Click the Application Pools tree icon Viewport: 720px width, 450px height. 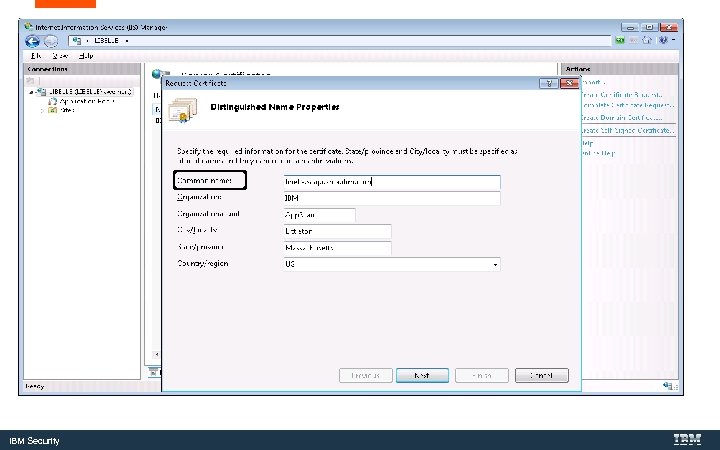click(53, 101)
